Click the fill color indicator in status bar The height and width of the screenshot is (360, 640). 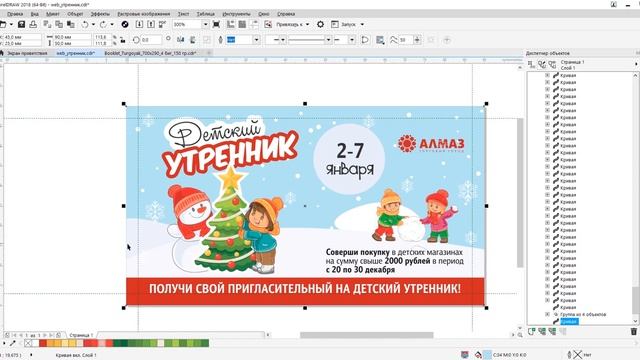point(487,355)
